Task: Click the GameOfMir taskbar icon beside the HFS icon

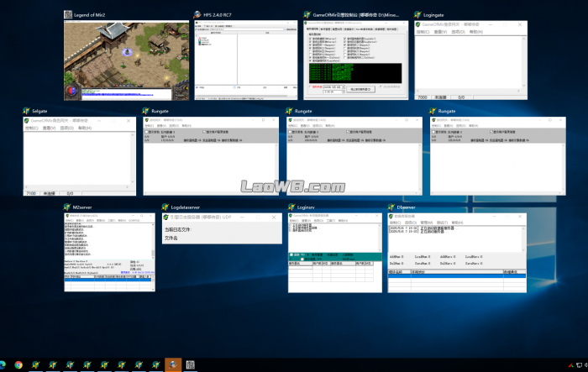Action: click(156, 364)
